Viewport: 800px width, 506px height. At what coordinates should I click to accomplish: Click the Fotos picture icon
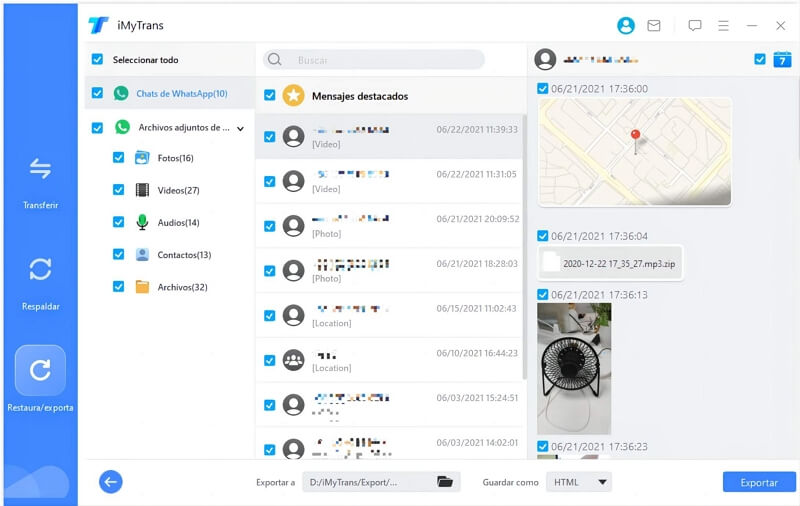pos(142,158)
